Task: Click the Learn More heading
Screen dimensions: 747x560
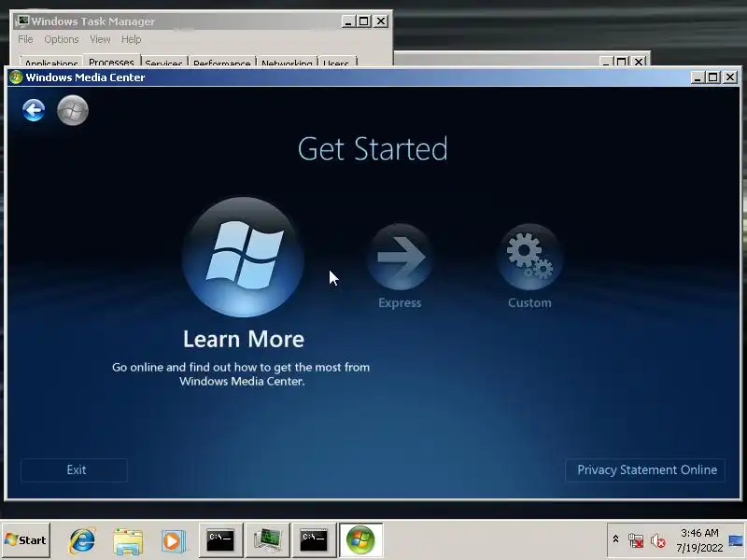Action: pos(244,339)
